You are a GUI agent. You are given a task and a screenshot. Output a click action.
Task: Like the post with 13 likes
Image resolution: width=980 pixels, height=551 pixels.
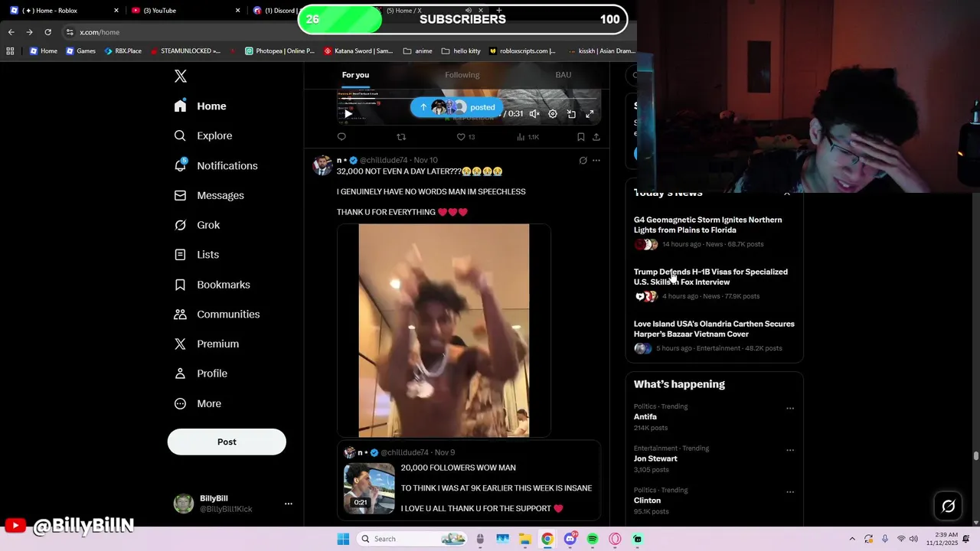coord(465,137)
